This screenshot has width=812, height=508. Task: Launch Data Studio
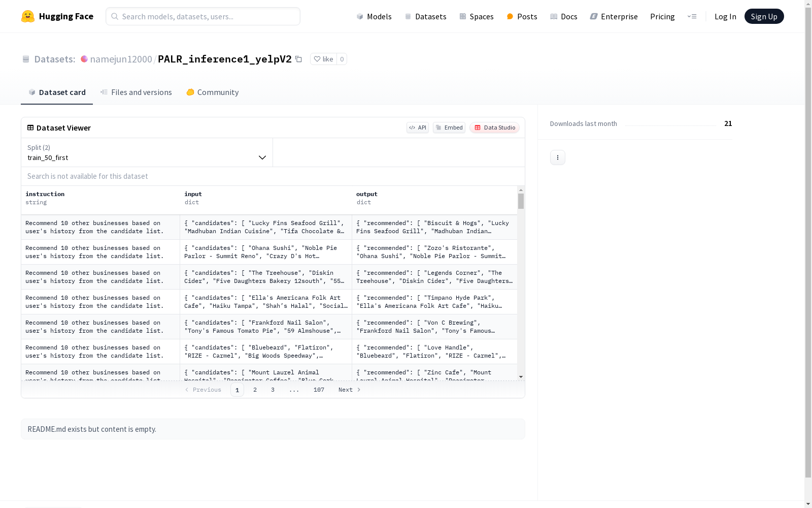click(x=494, y=128)
